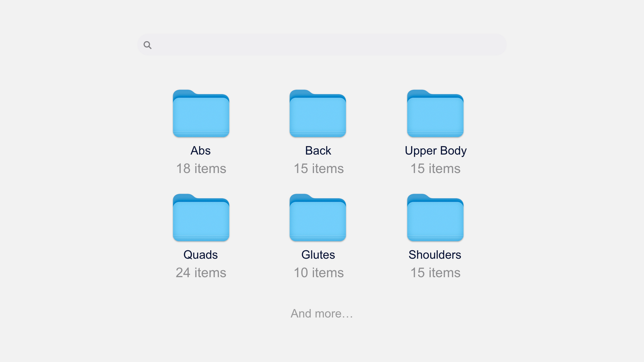The width and height of the screenshot is (644, 362).
Task: Click '24 items' text under Quads
Action: tap(201, 273)
